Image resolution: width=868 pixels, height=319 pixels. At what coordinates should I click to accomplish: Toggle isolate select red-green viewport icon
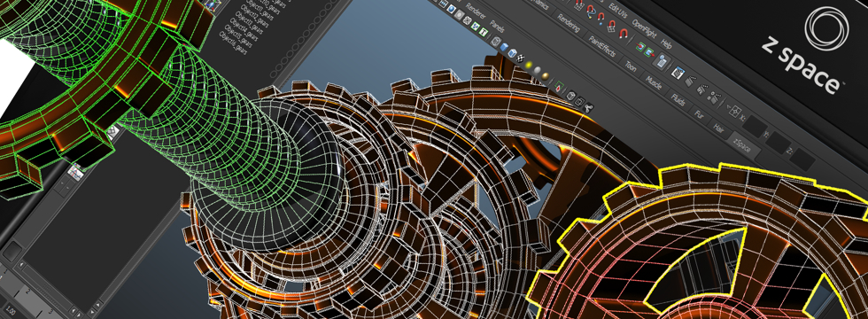tap(559, 86)
